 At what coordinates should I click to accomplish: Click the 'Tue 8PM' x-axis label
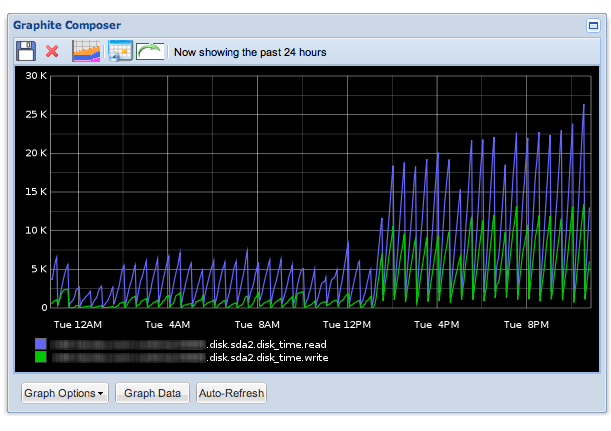526,325
